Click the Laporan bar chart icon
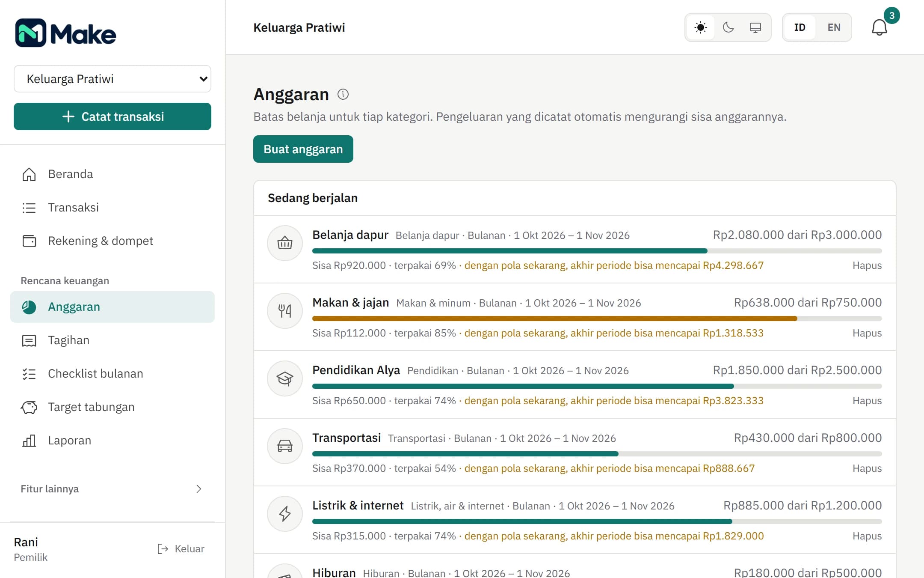Image resolution: width=924 pixels, height=578 pixels. (x=29, y=441)
